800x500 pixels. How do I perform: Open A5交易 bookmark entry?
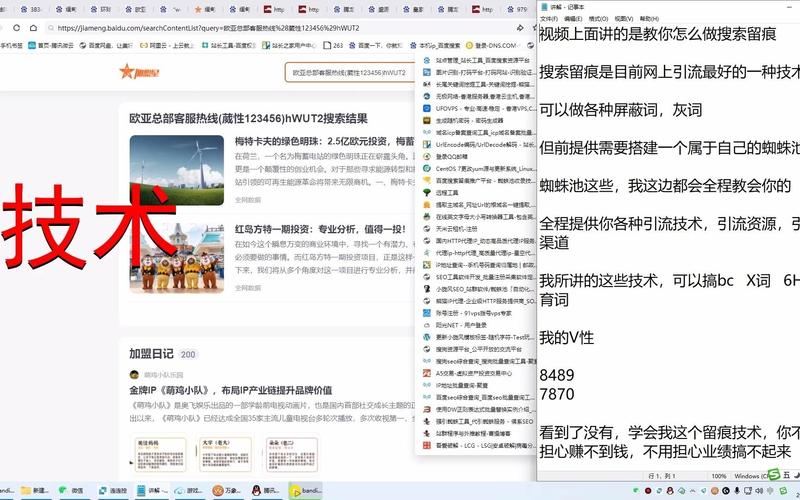pos(468,373)
